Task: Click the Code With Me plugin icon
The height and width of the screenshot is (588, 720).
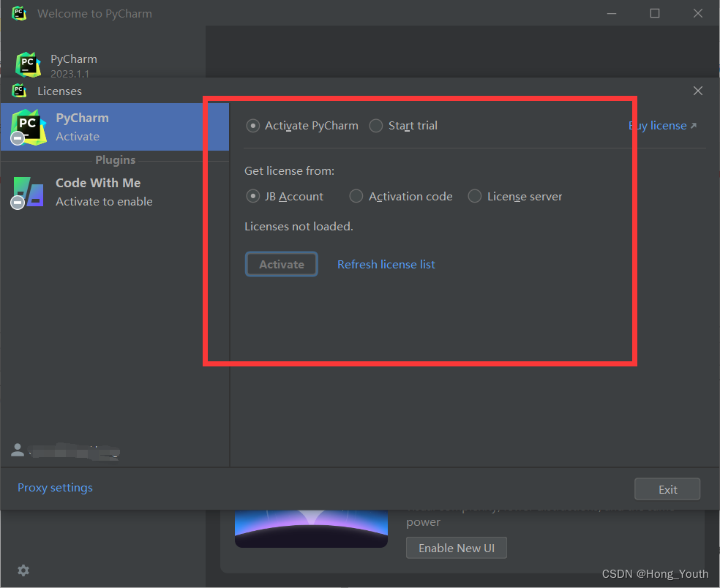Action: pos(29,192)
